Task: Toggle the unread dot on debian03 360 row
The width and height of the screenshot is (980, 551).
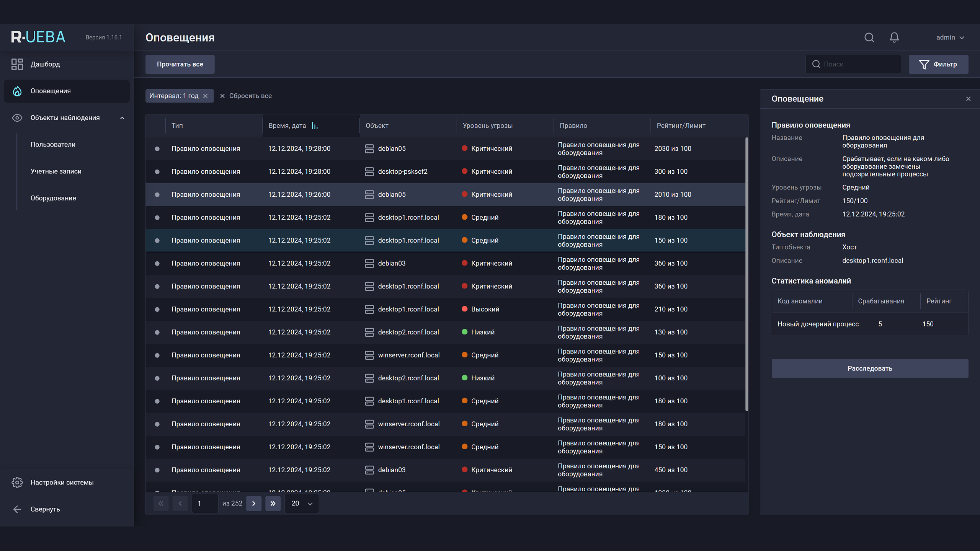Action: coord(157,264)
